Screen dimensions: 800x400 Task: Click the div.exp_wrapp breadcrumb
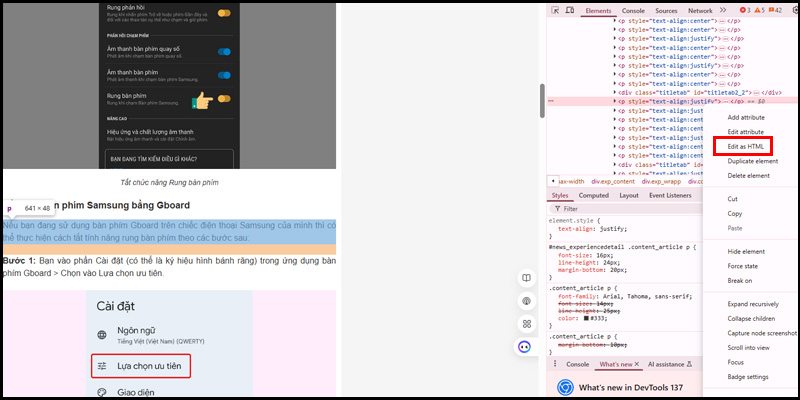pos(661,181)
